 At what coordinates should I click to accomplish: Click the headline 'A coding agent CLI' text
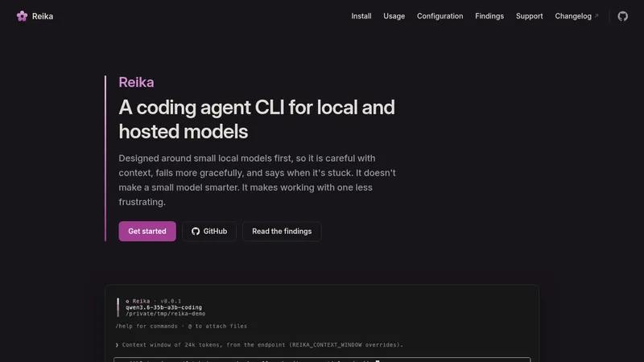click(x=257, y=119)
